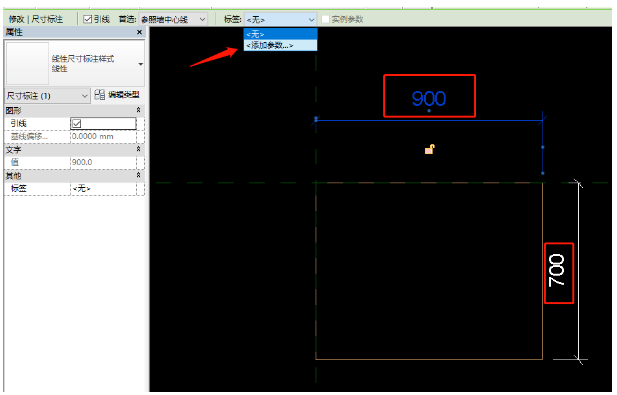This screenshot has height=395, width=617.
Task: Toggle the dimension lock padlock icon
Action: (x=429, y=149)
